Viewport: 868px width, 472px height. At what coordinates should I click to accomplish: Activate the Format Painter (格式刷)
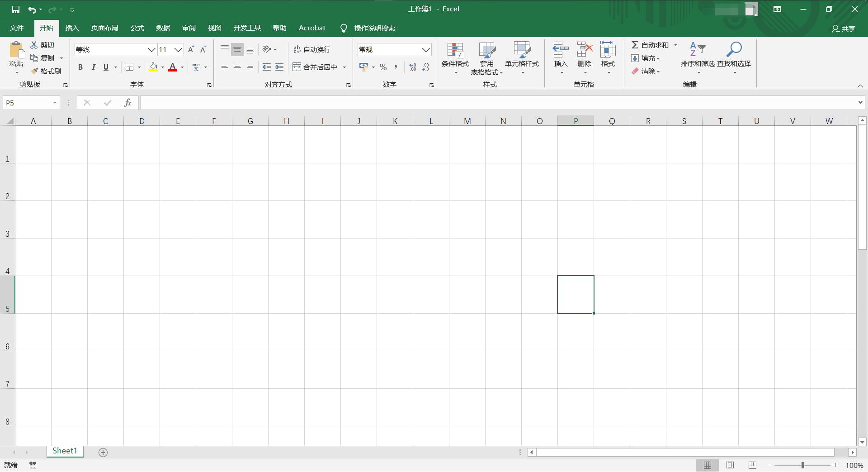[x=46, y=71]
